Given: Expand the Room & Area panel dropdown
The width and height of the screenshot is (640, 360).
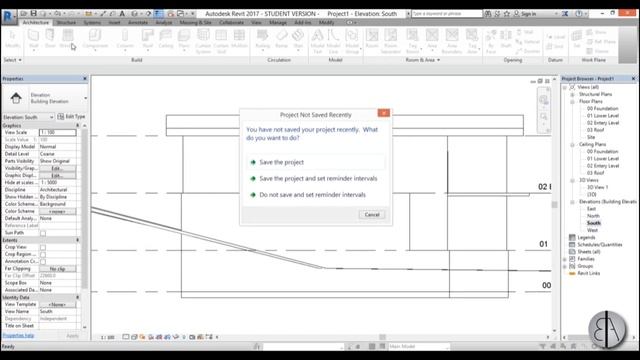Looking at the screenshot, I should point(422,60).
